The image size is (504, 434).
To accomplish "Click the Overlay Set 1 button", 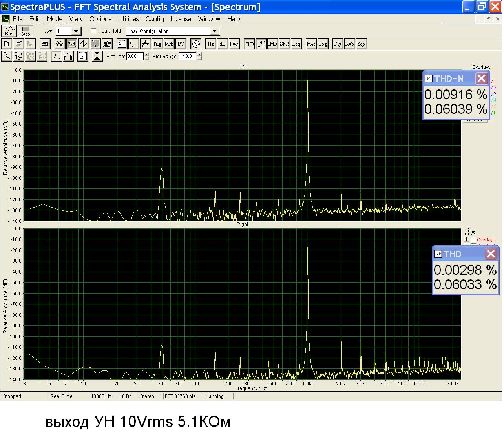I will 467,240.
